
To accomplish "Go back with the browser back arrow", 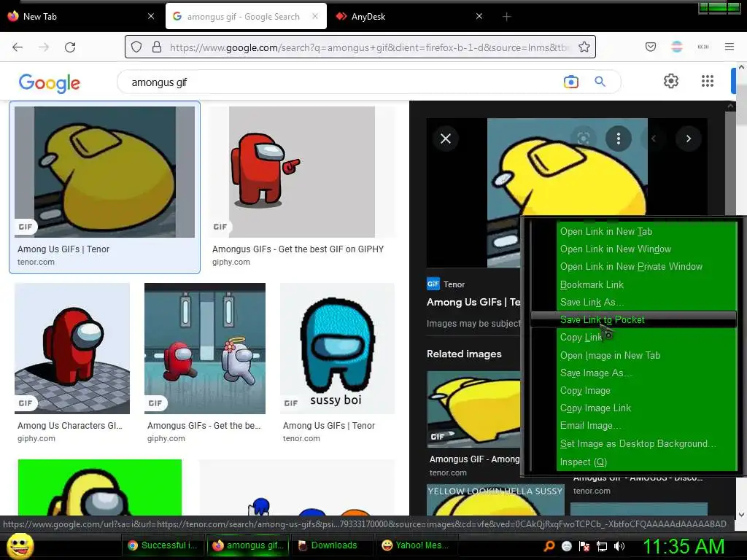I will tap(18, 47).
